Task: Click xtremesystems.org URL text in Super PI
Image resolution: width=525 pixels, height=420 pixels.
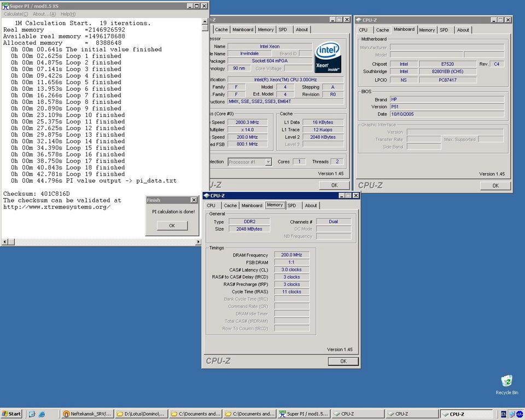Action: click(57, 207)
